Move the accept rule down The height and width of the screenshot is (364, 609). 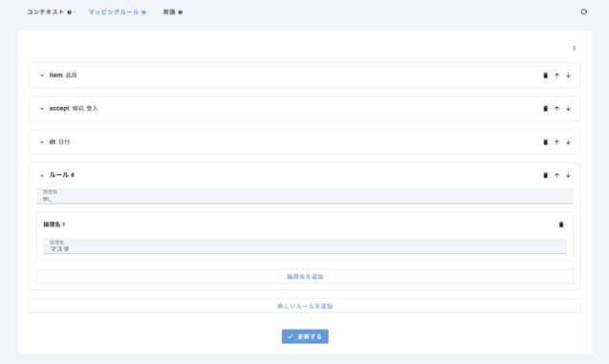[568, 109]
